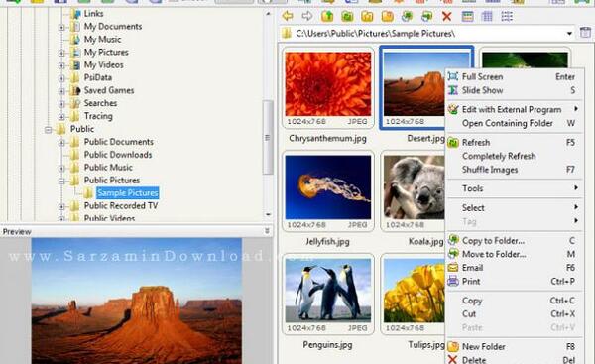The image size is (595, 364).
Task: Click the Forward arrow in folder toolbar
Action: click(x=307, y=16)
